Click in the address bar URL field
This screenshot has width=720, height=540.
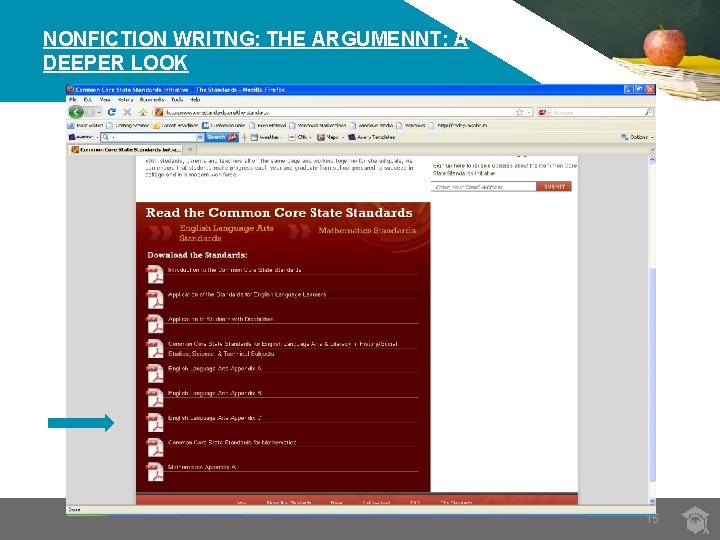[339, 112]
